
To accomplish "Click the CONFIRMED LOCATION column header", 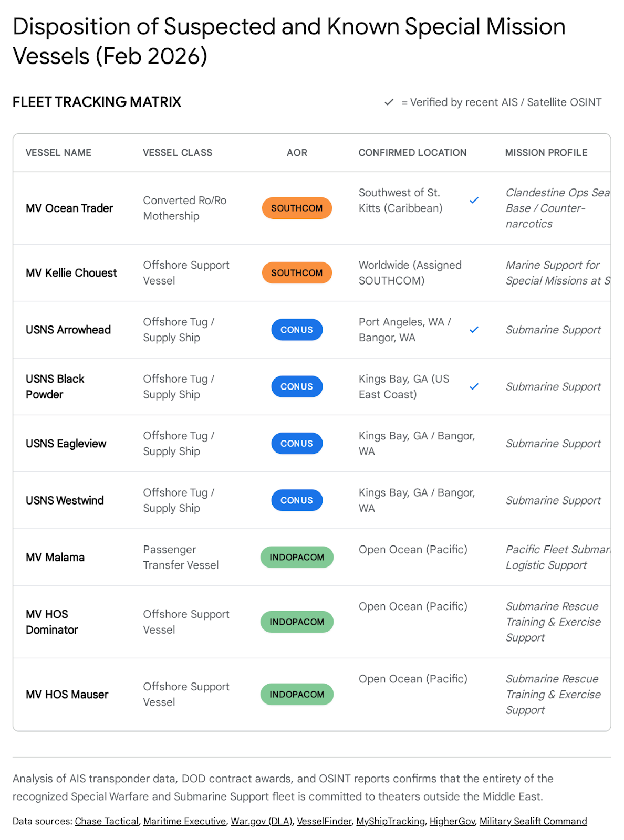I will tap(412, 153).
